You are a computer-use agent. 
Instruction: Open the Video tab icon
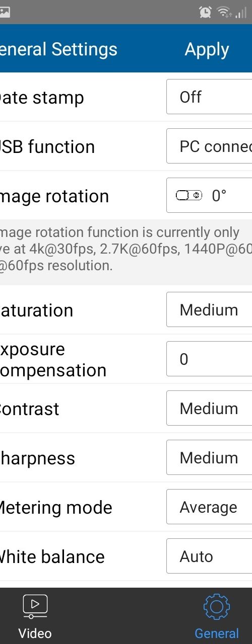click(x=35, y=607)
